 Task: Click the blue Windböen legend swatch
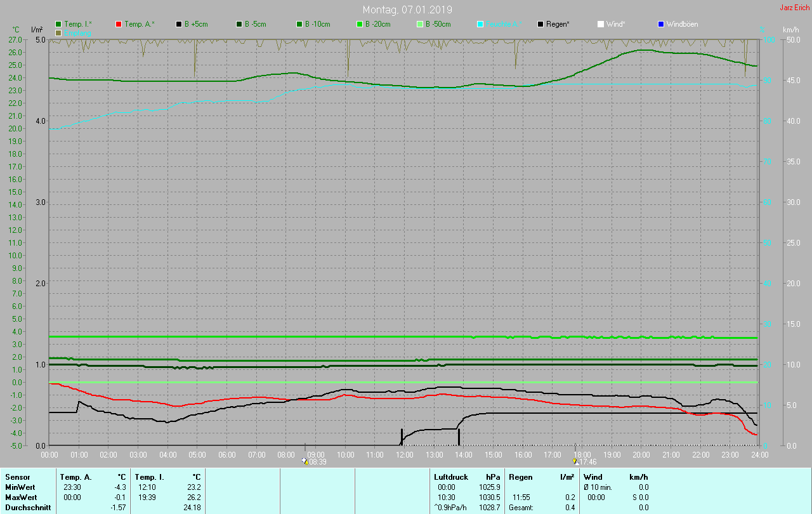click(661, 24)
